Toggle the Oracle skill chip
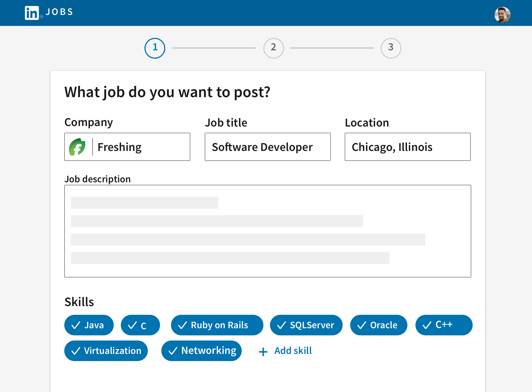The width and height of the screenshot is (532, 392). [379, 325]
